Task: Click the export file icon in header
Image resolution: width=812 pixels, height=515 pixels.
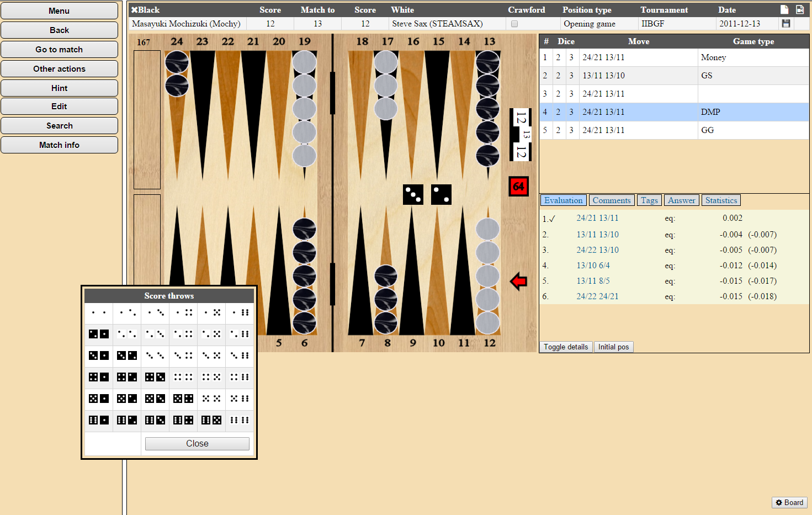Action: click(x=800, y=9)
